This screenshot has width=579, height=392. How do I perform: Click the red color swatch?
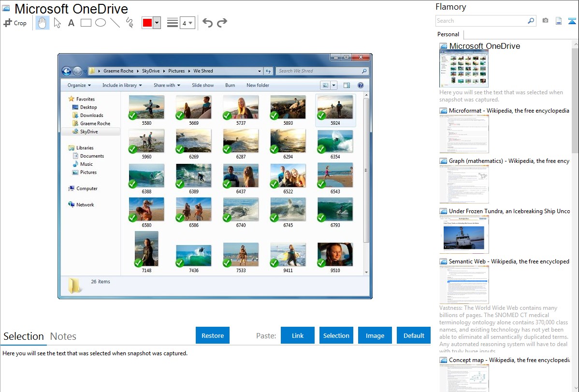147,23
